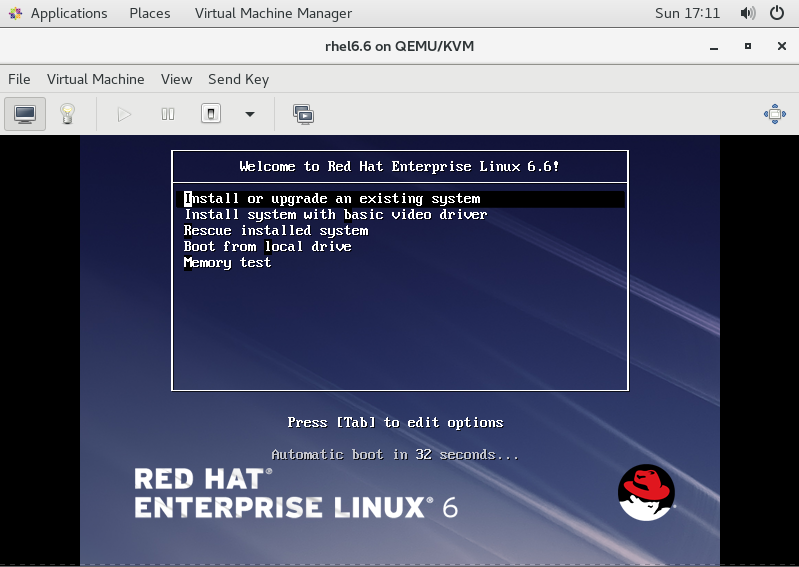The image size is (799, 567).
Task: Open the File menu
Action: 19,79
